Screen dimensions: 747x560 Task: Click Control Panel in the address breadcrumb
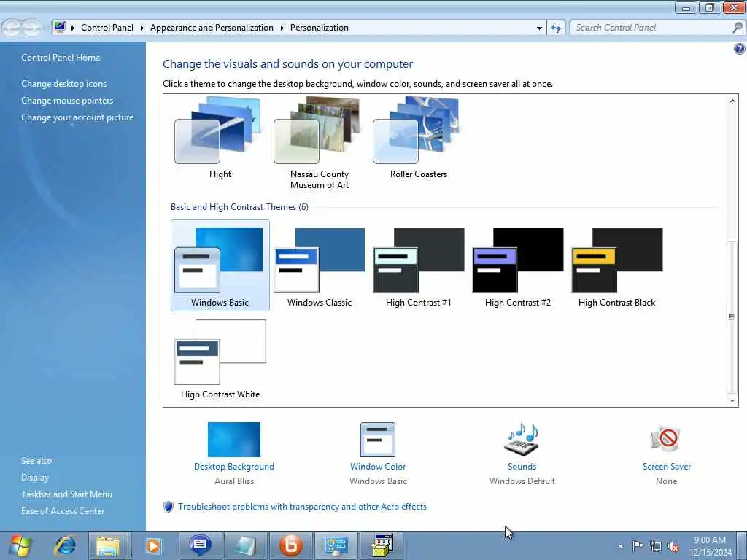[107, 28]
